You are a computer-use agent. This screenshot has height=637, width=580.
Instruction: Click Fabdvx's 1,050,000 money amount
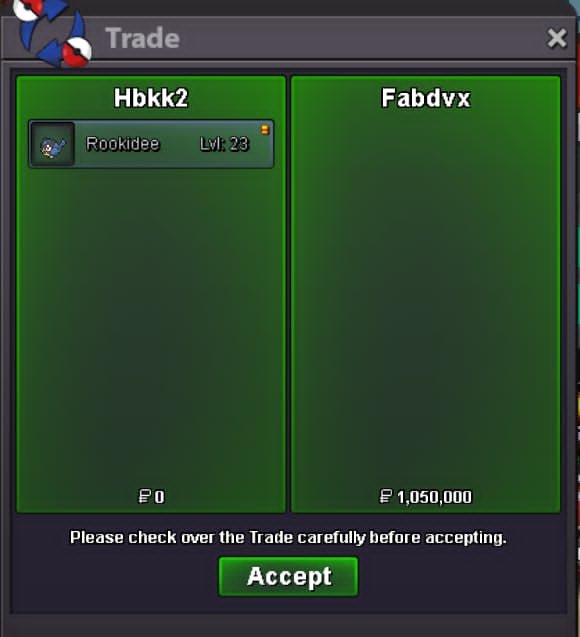434,497
